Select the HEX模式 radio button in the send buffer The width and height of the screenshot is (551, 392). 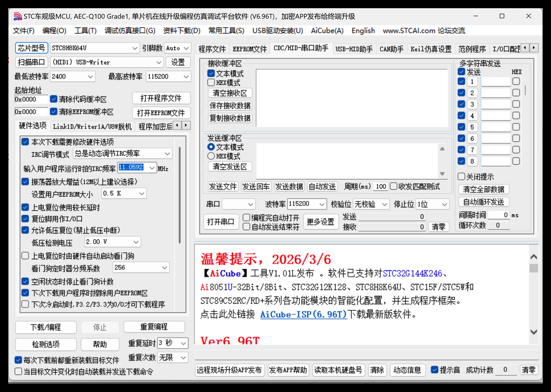[211, 156]
